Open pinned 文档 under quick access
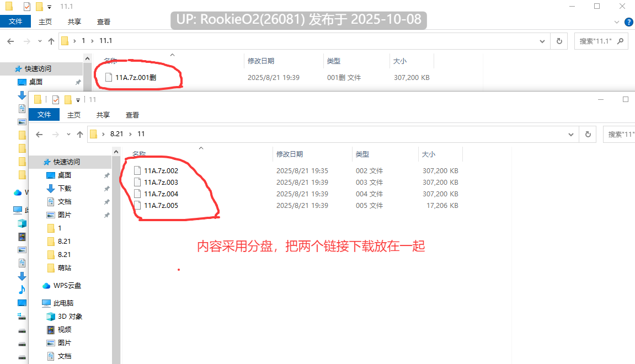 [x=65, y=202]
